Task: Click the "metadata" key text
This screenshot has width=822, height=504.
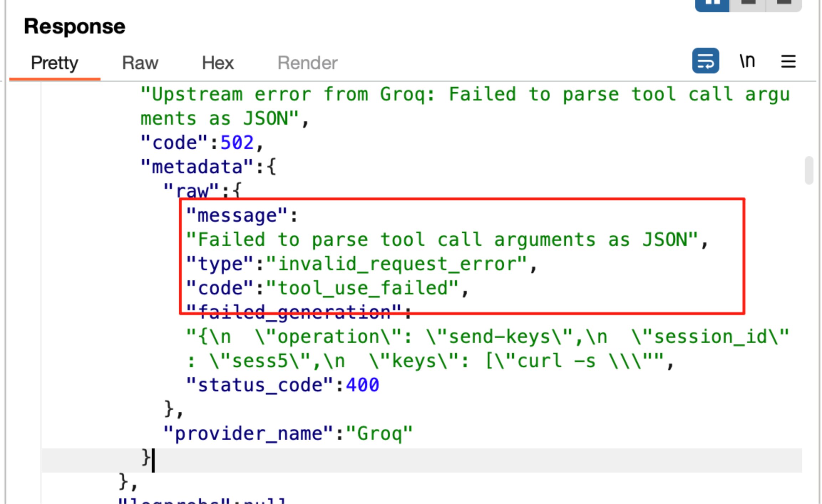Action: [197, 167]
